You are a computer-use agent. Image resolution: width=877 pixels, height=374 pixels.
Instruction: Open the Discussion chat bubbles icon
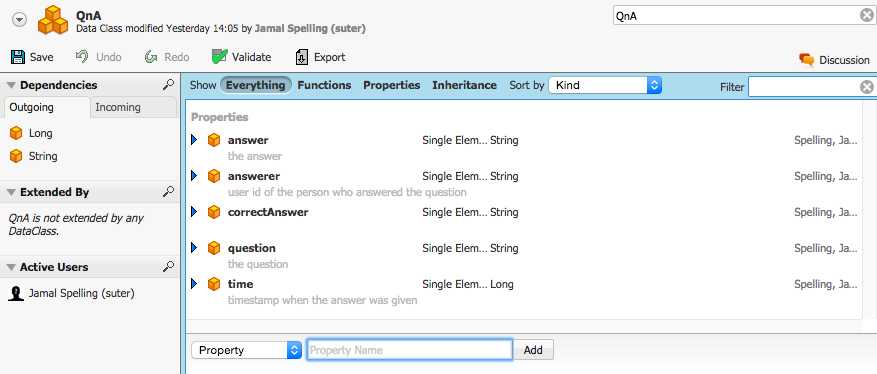(x=807, y=60)
